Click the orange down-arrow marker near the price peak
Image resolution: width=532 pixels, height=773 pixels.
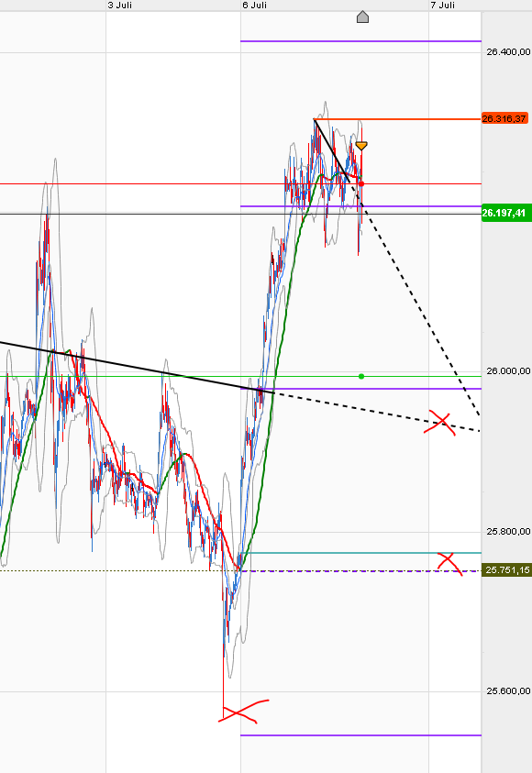(x=361, y=146)
